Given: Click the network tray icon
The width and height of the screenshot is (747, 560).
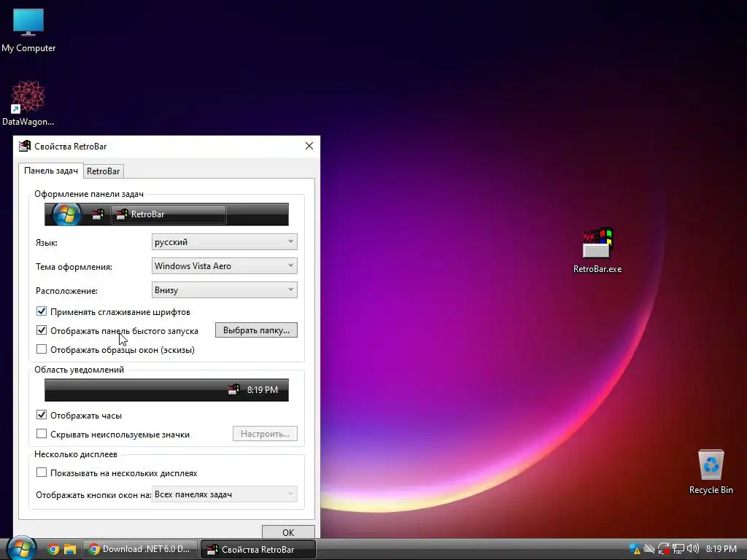Looking at the screenshot, I should click(x=678, y=549).
